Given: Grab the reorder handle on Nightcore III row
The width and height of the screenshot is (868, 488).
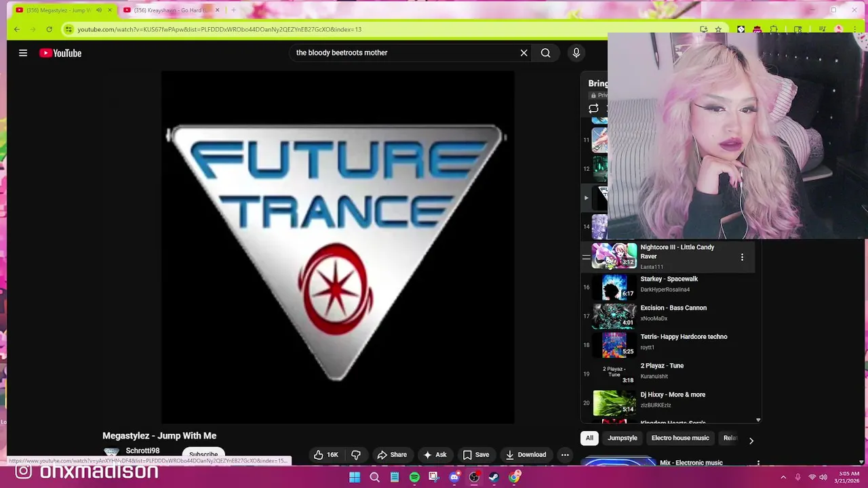Looking at the screenshot, I should point(586,257).
